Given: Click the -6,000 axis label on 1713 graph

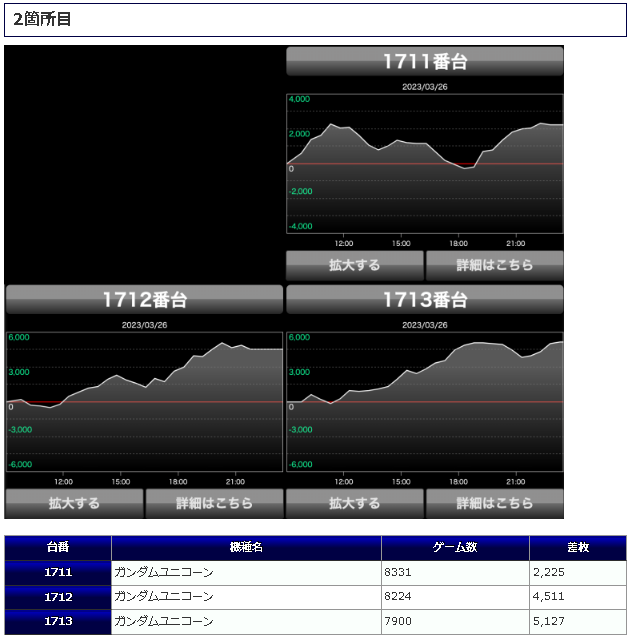Looking at the screenshot, I should (x=300, y=464).
